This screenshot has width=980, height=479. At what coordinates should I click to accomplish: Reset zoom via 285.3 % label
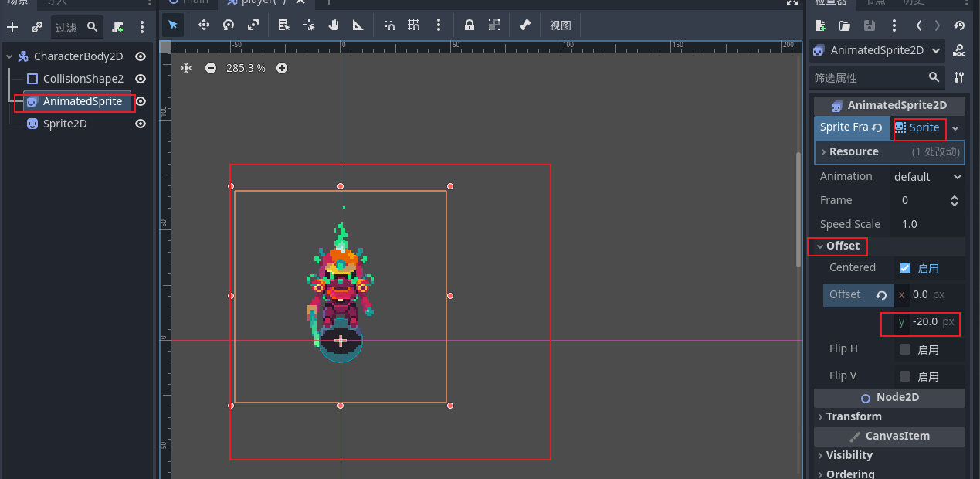pos(246,68)
